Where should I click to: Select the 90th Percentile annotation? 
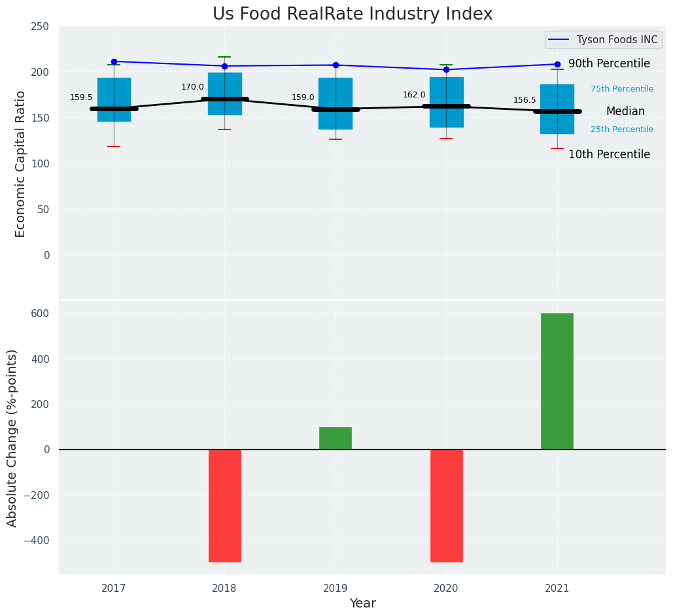(x=609, y=64)
